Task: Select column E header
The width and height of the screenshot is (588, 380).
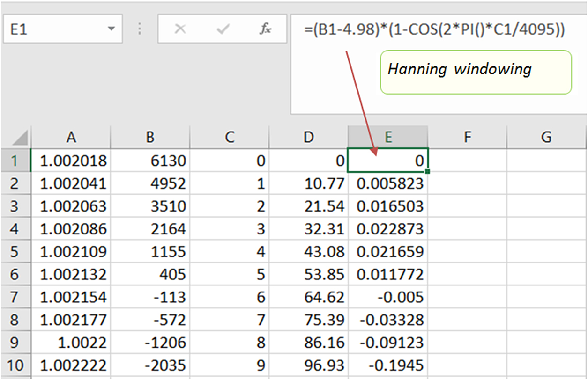Action: pyautogui.click(x=388, y=137)
